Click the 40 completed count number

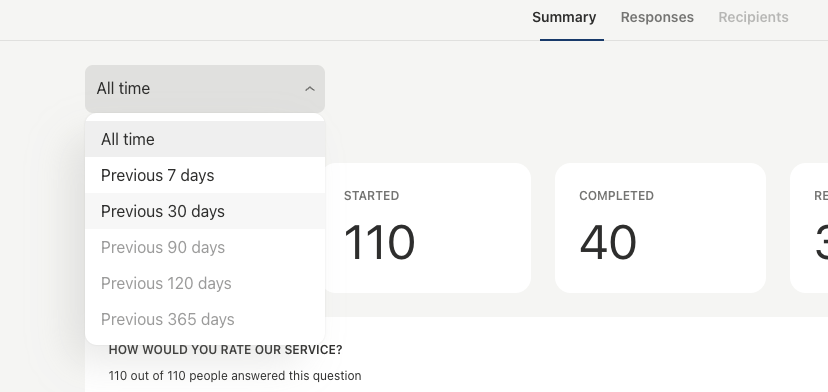point(608,242)
